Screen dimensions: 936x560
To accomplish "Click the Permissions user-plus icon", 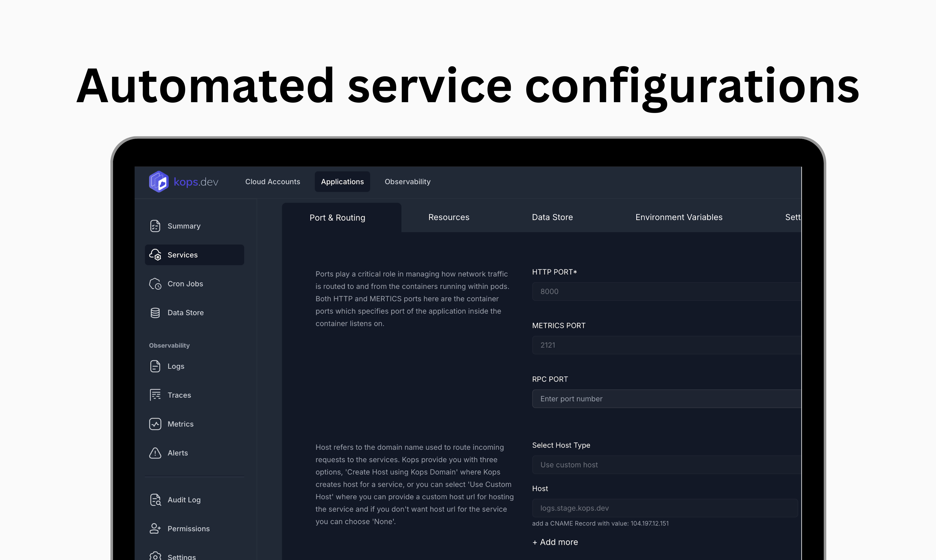I will point(155,528).
